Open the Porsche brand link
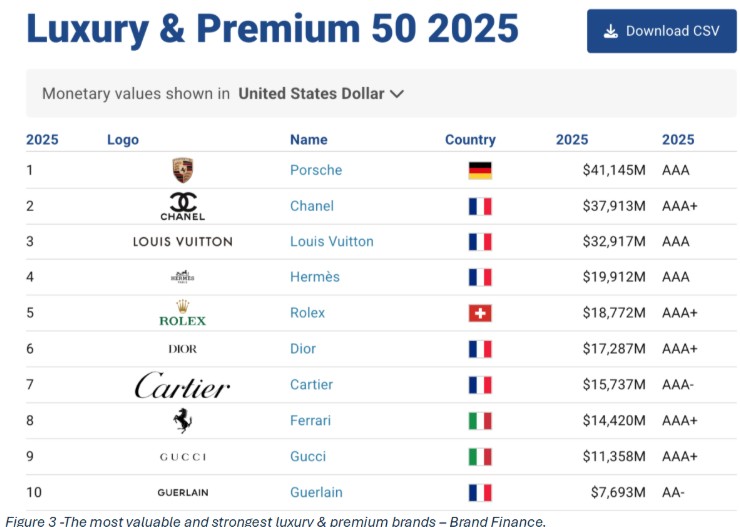Screen dimensions: 740x527 tap(316, 170)
